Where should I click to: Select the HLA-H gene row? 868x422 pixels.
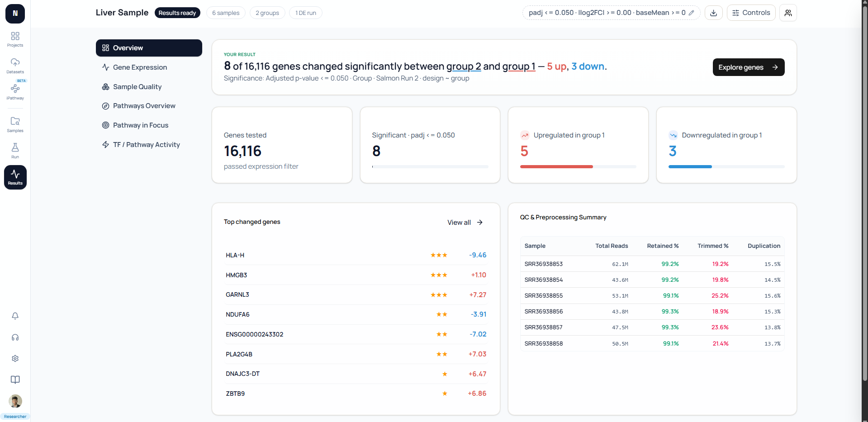[x=356, y=255]
